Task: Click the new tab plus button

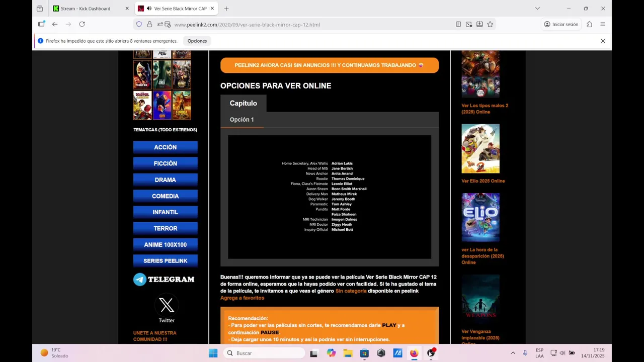Action: (x=226, y=9)
